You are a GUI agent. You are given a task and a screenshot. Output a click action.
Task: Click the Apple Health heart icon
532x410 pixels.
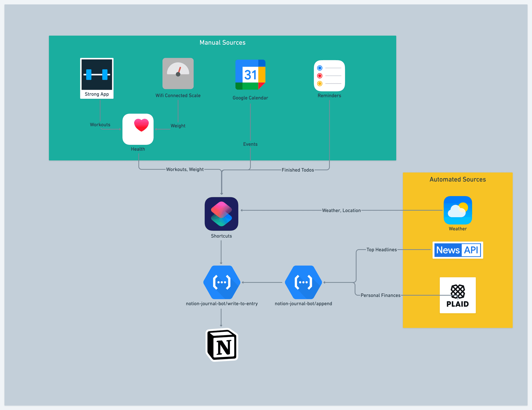click(138, 129)
